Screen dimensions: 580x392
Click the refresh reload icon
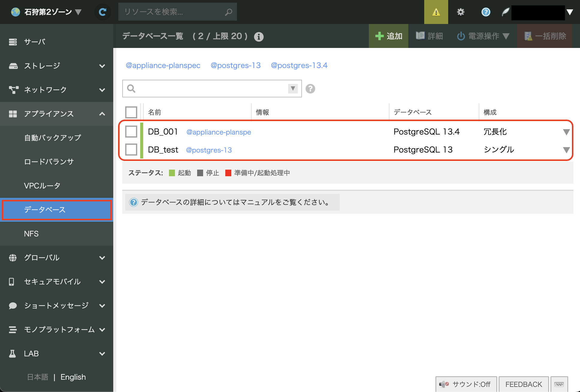(102, 12)
